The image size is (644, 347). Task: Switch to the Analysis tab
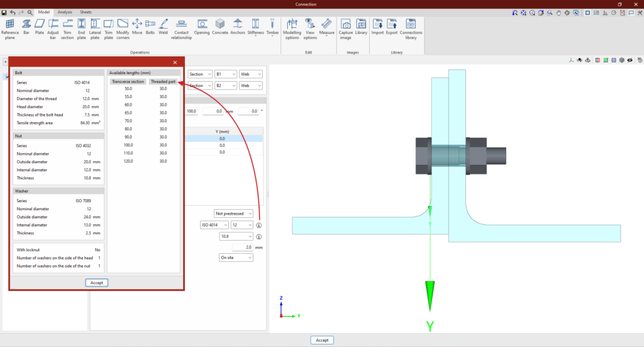64,12
